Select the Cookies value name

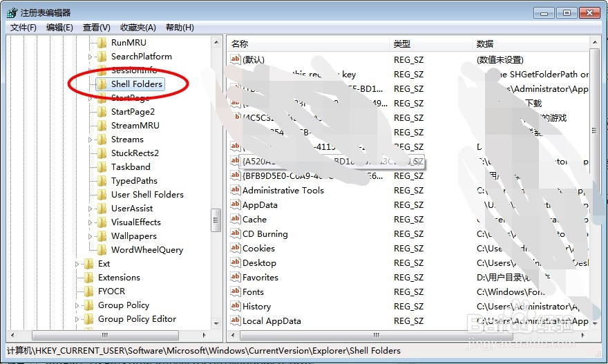coord(258,248)
